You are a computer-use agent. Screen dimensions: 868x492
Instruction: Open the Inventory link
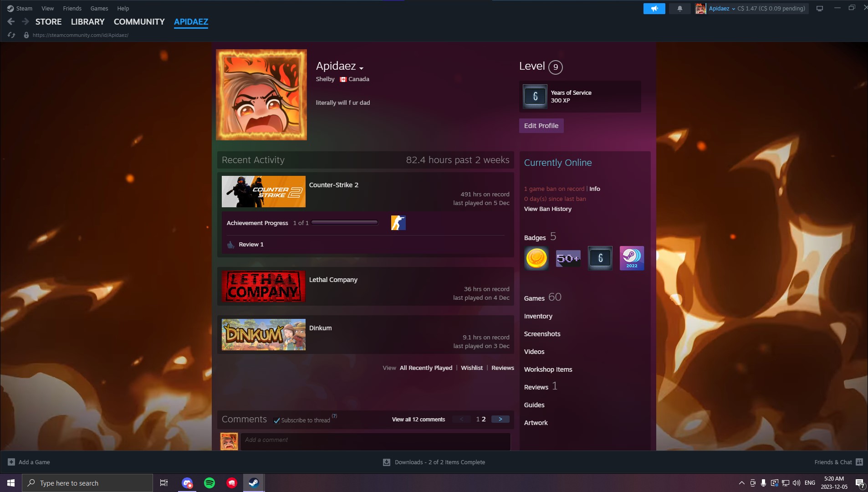tap(538, 316)
